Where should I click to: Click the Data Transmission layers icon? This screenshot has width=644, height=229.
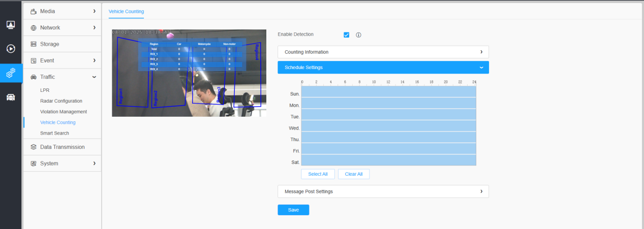pyautogui.click(x=34, y=147)
